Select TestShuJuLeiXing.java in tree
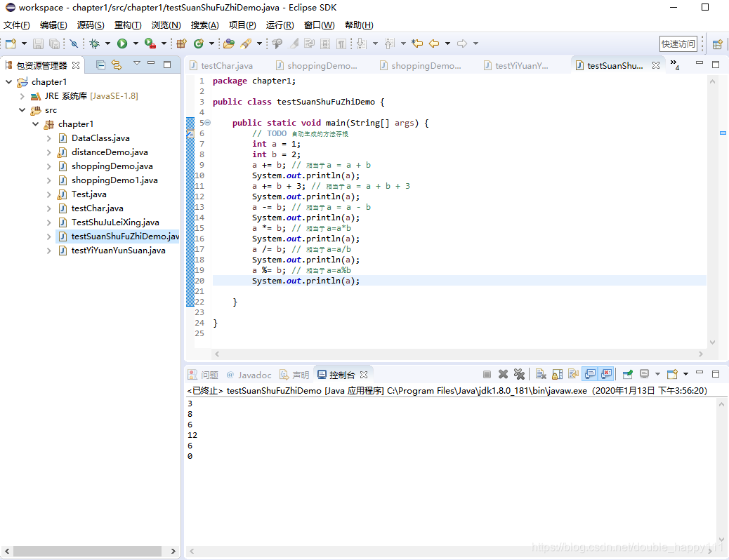729x560 pixels. click(115, 222)
